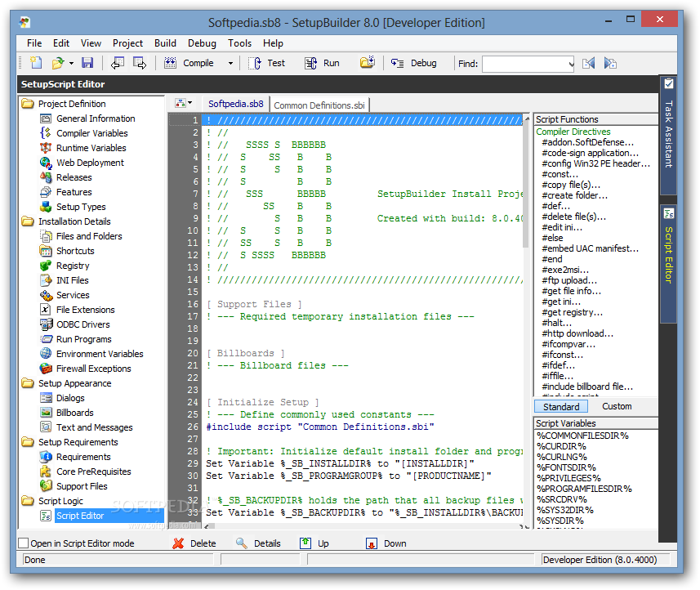Collapse the Script Logic folder

28,501
